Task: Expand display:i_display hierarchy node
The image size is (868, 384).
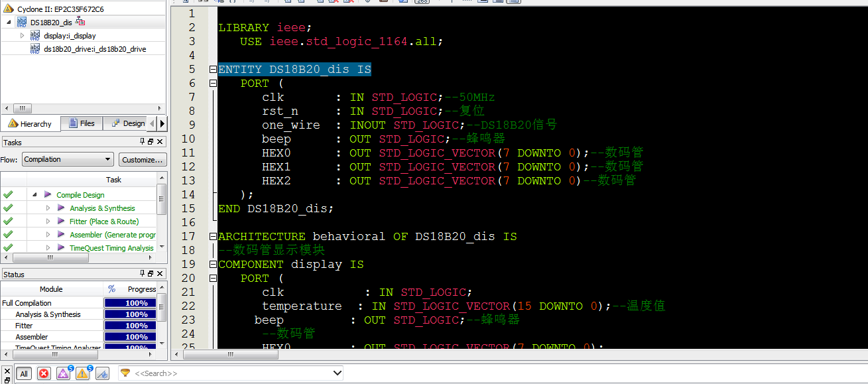Action: (22, 36)
